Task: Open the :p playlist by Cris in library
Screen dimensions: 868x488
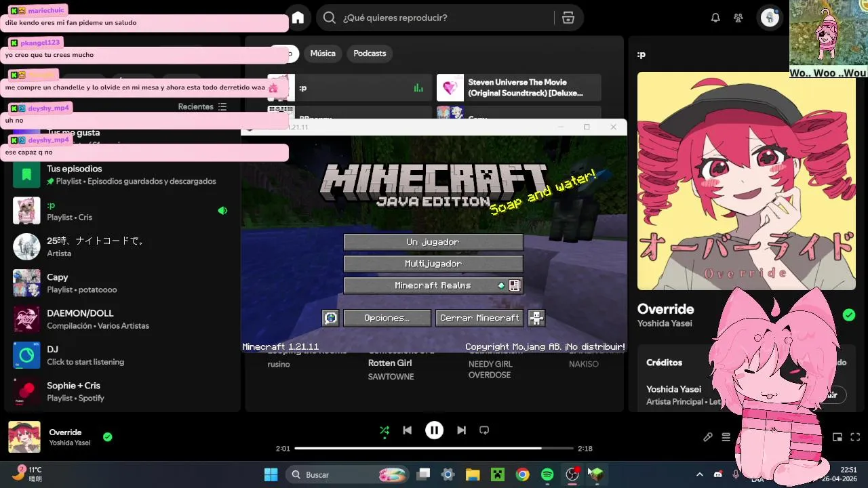Action: 123,211
